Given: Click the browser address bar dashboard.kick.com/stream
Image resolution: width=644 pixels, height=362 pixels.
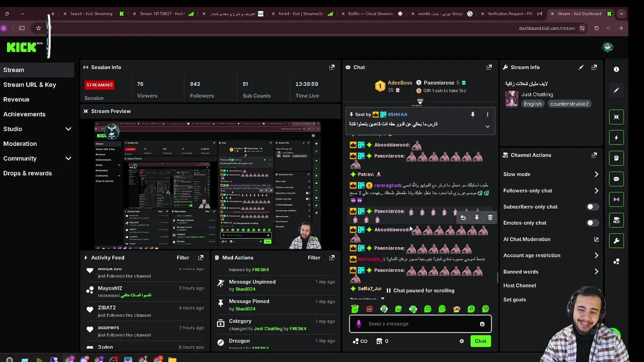Looking at the screenshot, I should point(546,28).
